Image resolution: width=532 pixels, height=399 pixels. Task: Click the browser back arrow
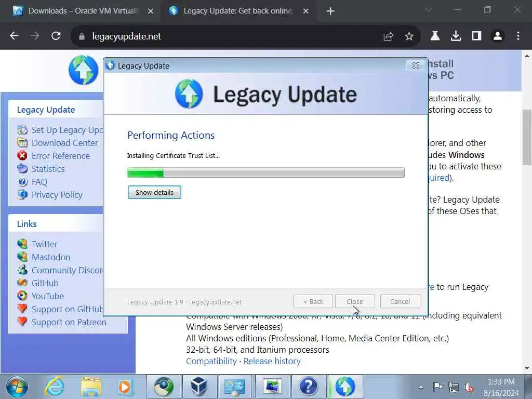[x=14, y=36]
